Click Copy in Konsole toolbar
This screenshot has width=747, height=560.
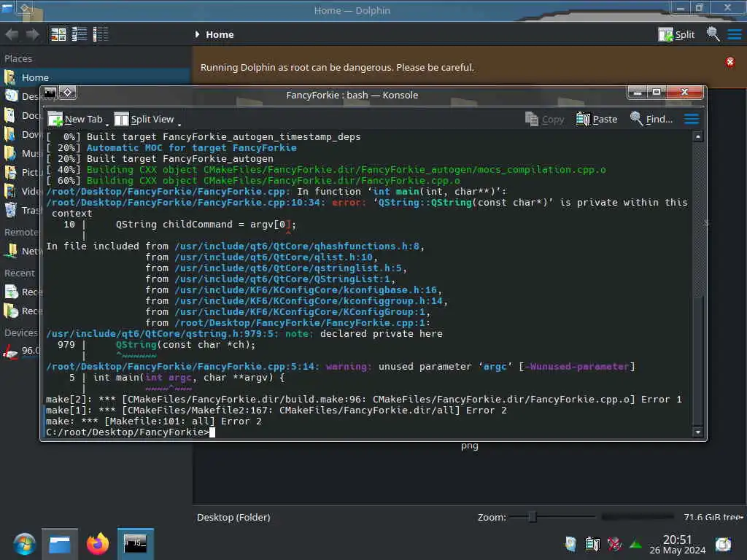[x=544, y=119]
